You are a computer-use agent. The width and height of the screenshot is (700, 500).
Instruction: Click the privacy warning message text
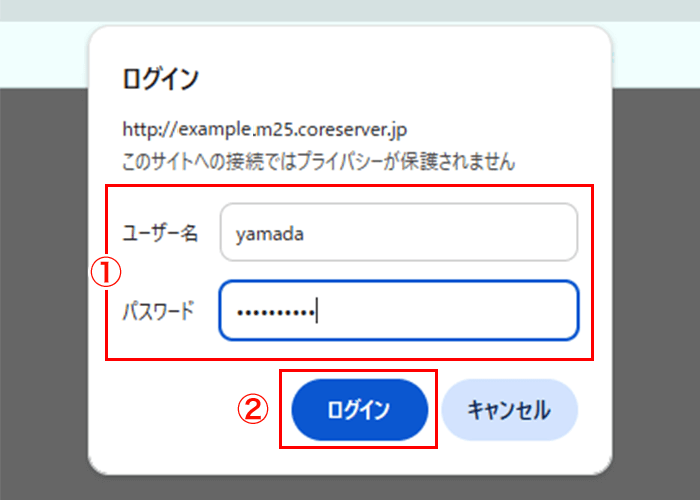coord(318,160)
